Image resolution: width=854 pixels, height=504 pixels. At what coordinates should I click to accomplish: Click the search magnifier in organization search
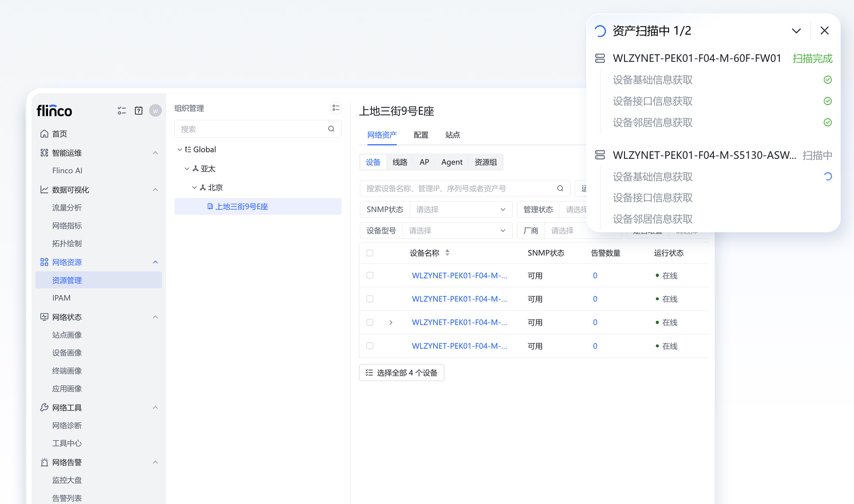pyautogui.click(x=331, y=129)
